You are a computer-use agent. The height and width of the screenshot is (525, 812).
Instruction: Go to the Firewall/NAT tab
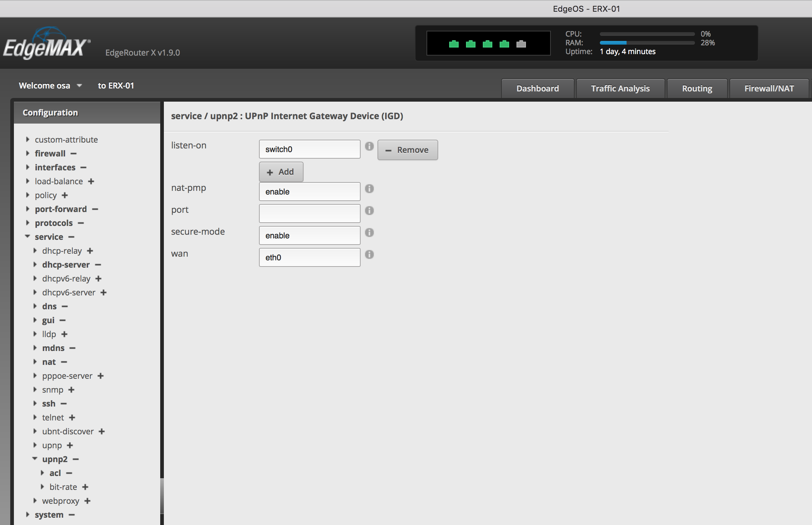[769, 88]
